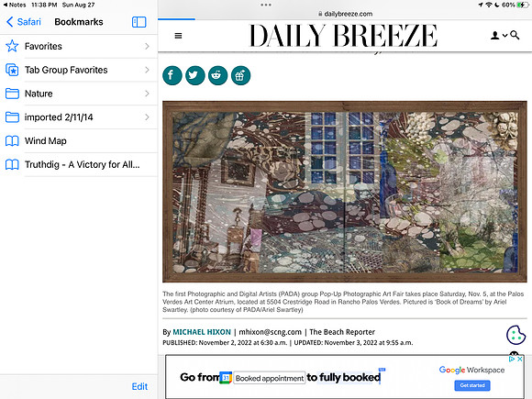Tap the dailybreeze.com address bar
The image size is (532, 399).
click(345, 14)
